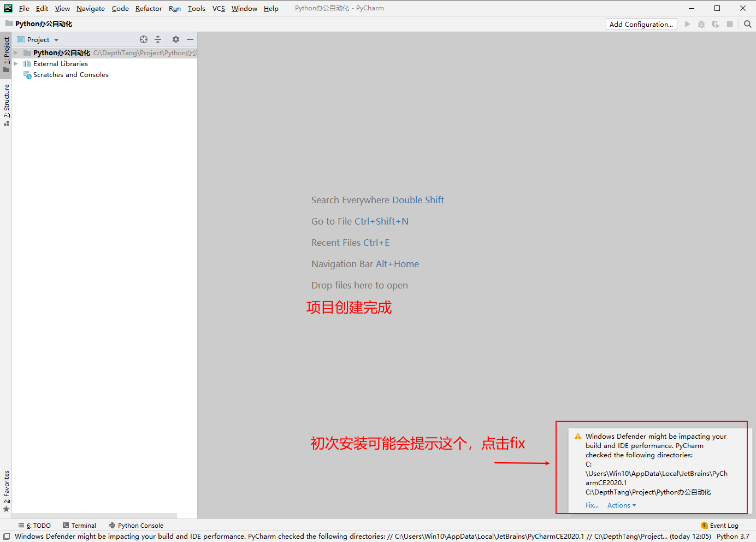Click the PyCharm logo icon
Viewport: 756px width, 542px height.
[8, 8]
